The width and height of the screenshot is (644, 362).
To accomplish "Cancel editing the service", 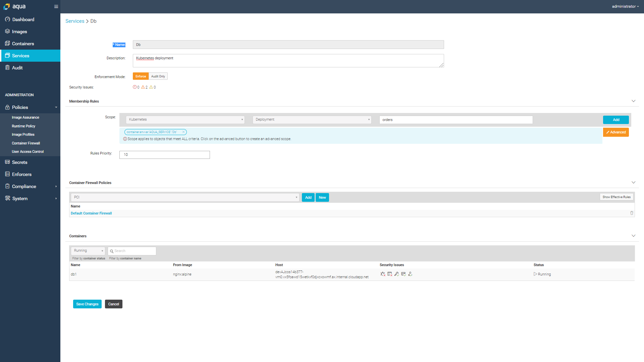I will click(114, 304).
